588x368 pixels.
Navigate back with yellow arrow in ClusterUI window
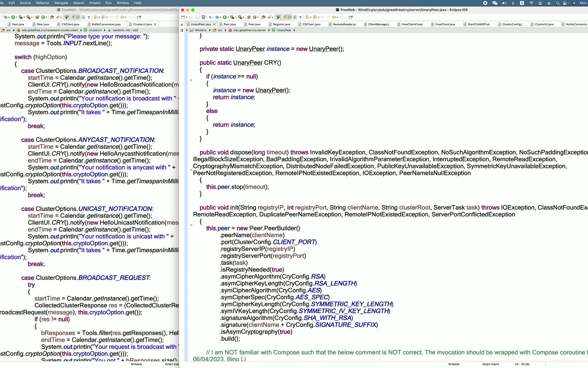[x=122, y=17]
